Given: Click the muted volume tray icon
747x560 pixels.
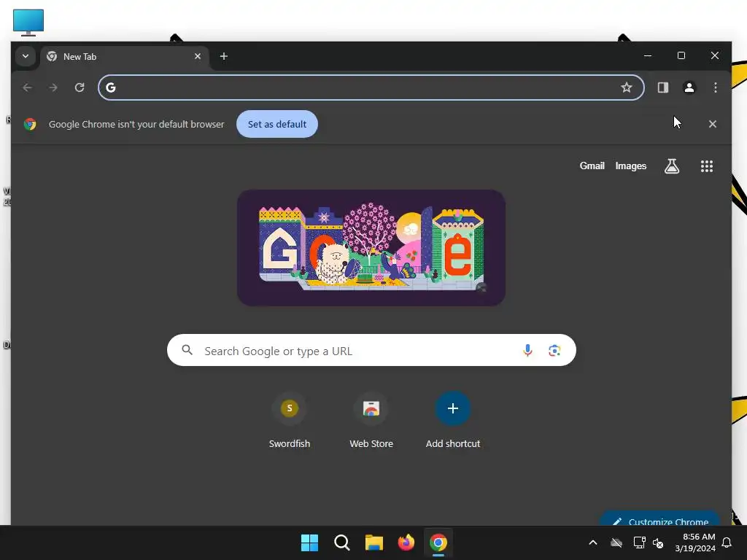Looking at the screenshot, I should [658, 542].
